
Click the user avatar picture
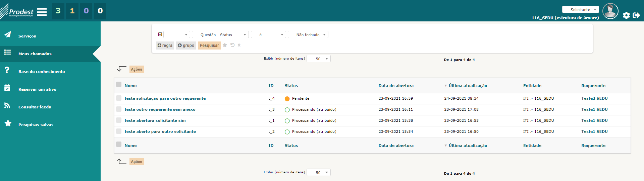610,11
